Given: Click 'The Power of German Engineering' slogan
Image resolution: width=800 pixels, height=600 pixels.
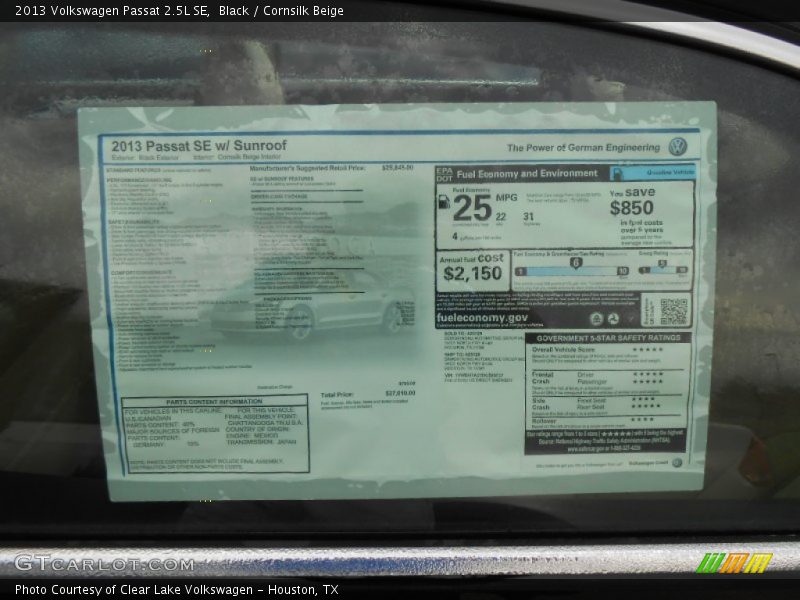Looking at the screenshot, I should tap(583, 147).
